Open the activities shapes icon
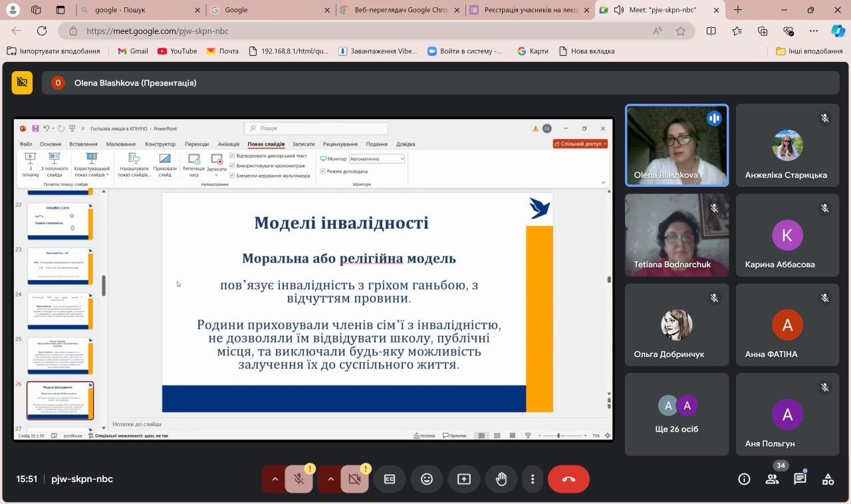The width and height of the screenshot is (851, 504). coord(828,479)
